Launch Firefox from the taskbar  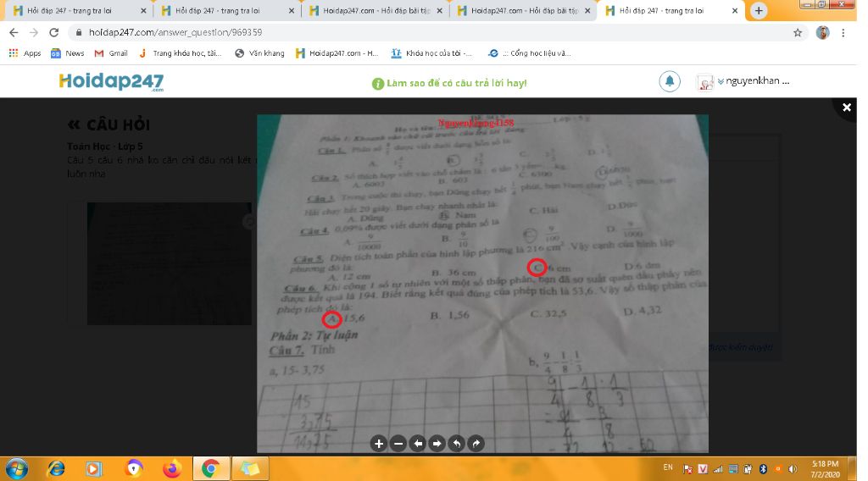pos(172,469)
